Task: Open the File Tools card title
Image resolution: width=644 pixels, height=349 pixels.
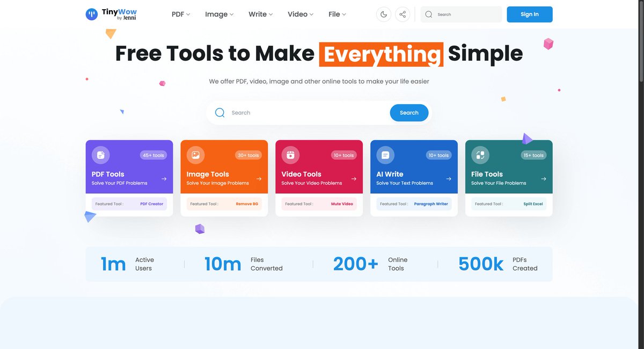Action: 487,174
